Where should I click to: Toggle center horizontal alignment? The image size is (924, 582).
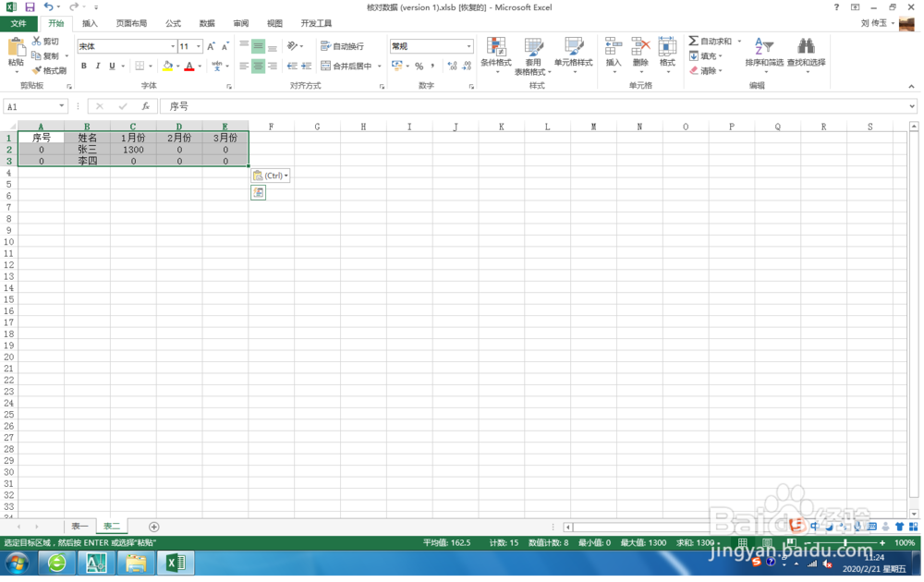(258, 66)
